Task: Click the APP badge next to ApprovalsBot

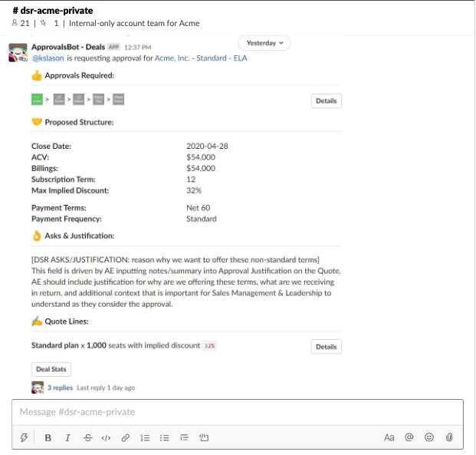Action: (x=114, y=47)
